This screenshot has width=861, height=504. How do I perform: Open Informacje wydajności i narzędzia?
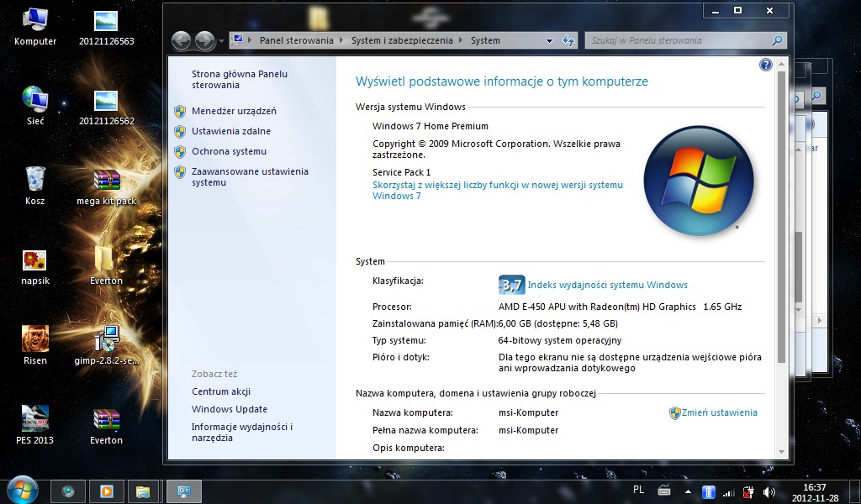(241, 432)
